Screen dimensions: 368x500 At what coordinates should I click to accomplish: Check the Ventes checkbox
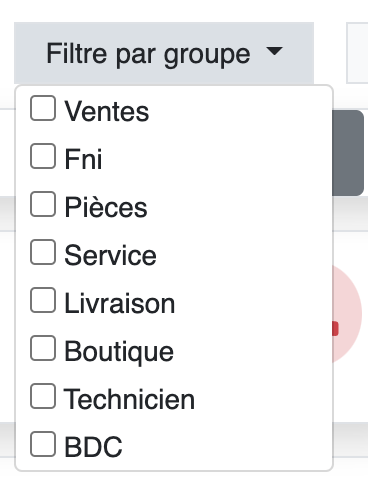[x=43, y=108]
